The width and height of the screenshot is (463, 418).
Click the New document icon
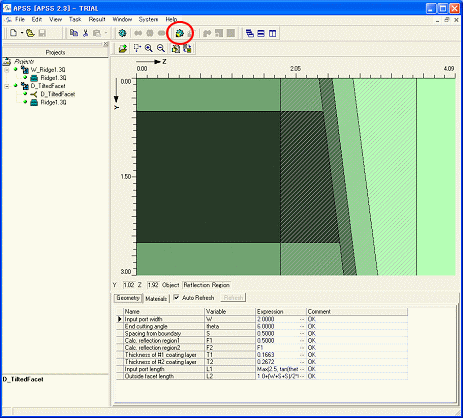(x=13, y=33)
